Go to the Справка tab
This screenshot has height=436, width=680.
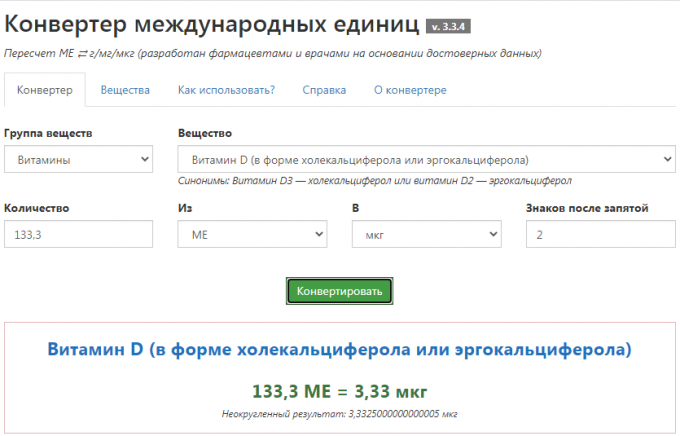(324, 90)
